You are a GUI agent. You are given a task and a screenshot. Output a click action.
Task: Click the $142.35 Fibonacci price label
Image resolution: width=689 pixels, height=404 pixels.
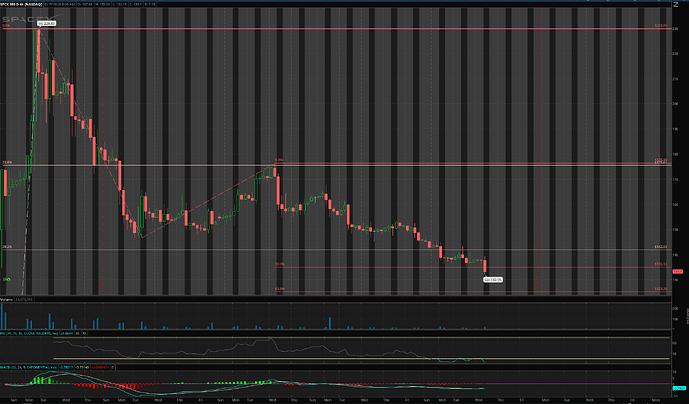[x=661, y=247]
